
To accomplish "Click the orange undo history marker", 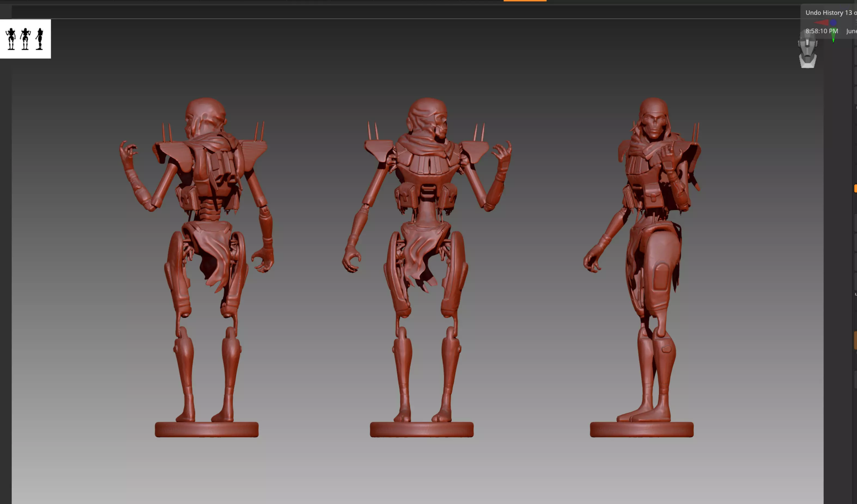I will [x=525, y=1].
